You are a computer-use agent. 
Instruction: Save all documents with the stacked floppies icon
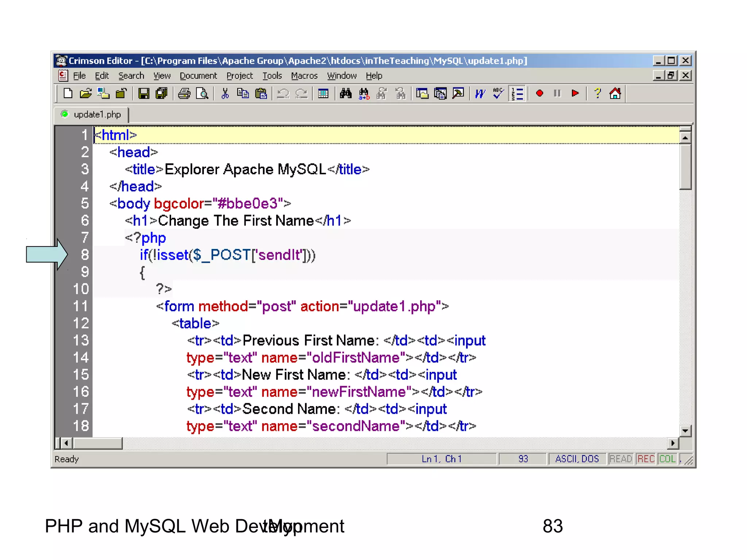(161, 94)
